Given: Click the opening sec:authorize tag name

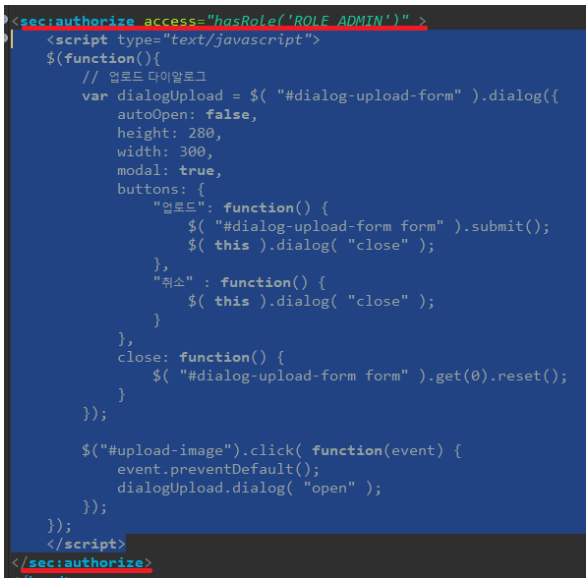Looking at the screenshot, I should 77,21.
